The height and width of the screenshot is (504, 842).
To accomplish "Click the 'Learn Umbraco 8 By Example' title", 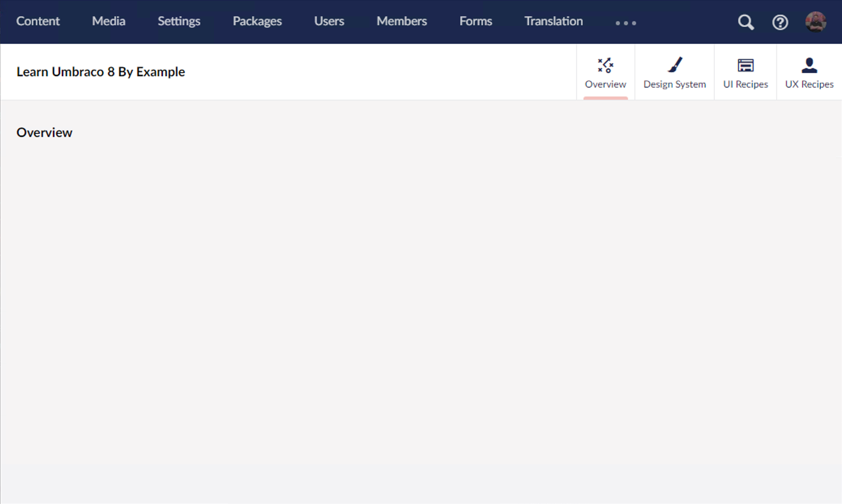I will (x=100, y=72).
